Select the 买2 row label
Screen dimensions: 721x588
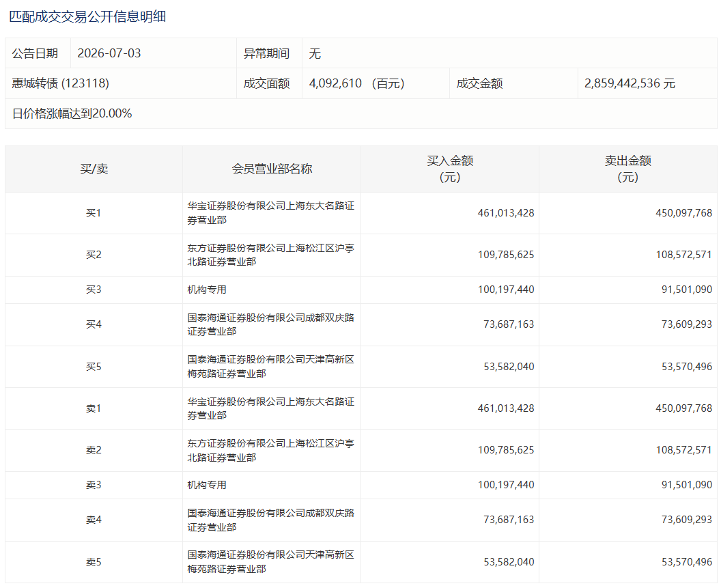point(94,255)
